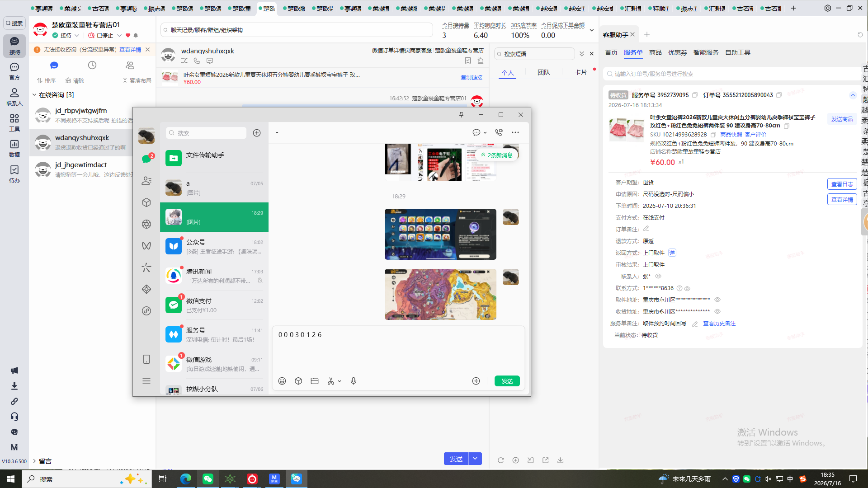Select the 微信支付 conversation in WeChat list
Image resolution: width=868 pixels, height=488 pixels.
pos(214,305)
